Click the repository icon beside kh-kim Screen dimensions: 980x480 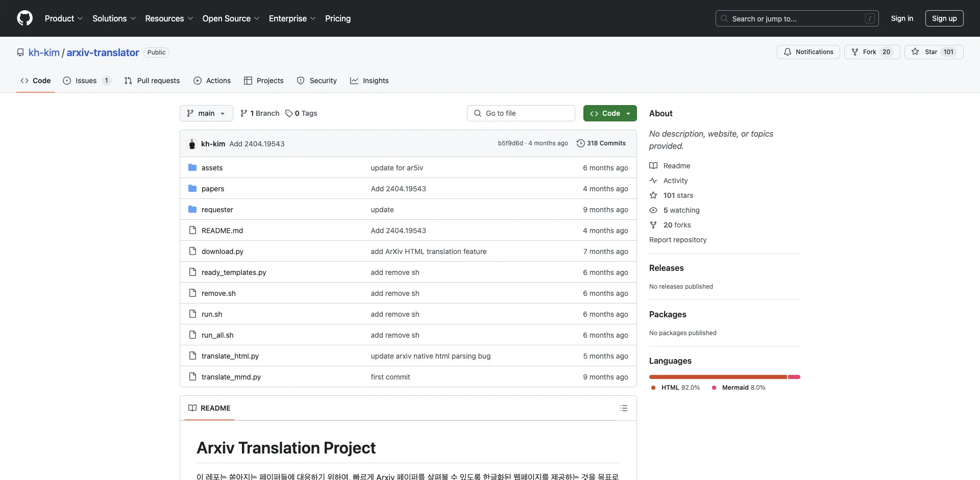20,53
